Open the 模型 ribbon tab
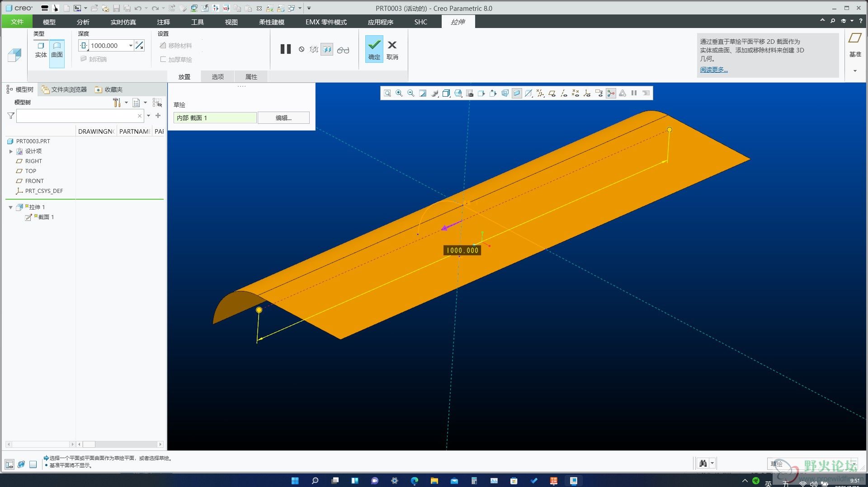Viewport: 868px width, 487px height. click(x=49, y=22)
